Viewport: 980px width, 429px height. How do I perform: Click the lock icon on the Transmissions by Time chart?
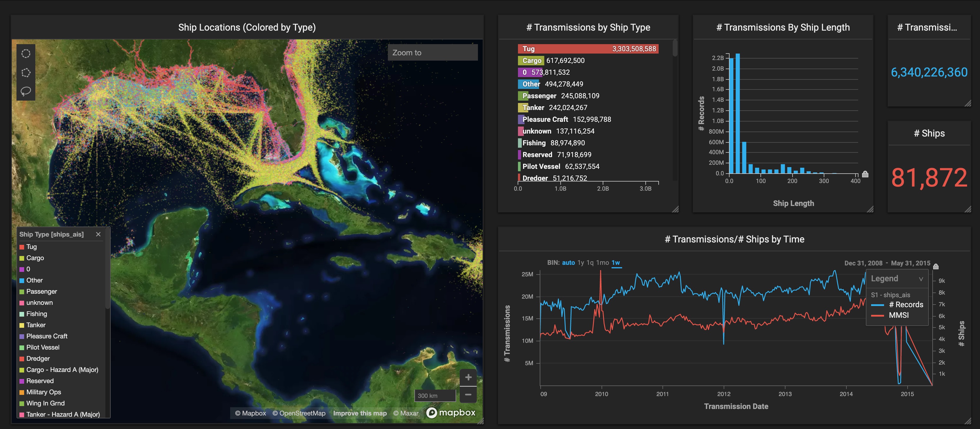tap(936, 267)
